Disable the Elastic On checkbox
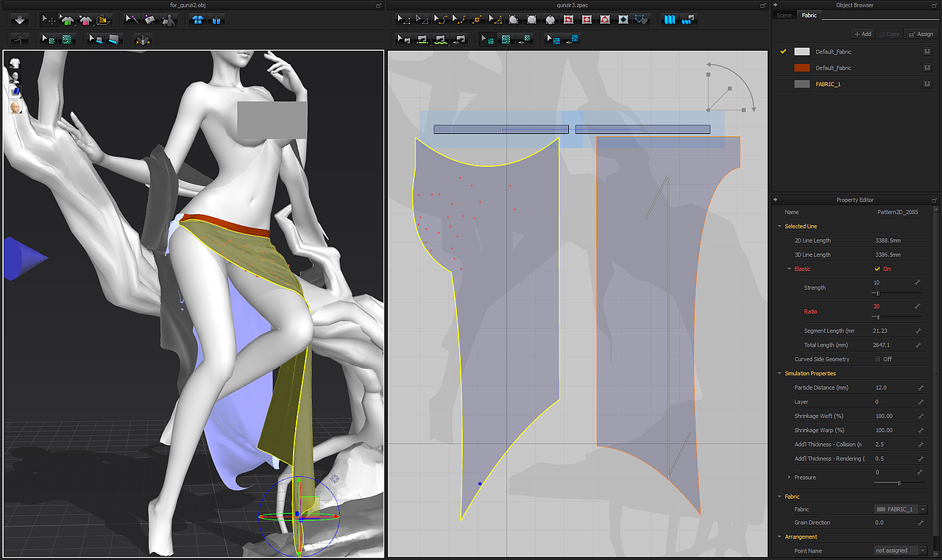 (877, 269)
